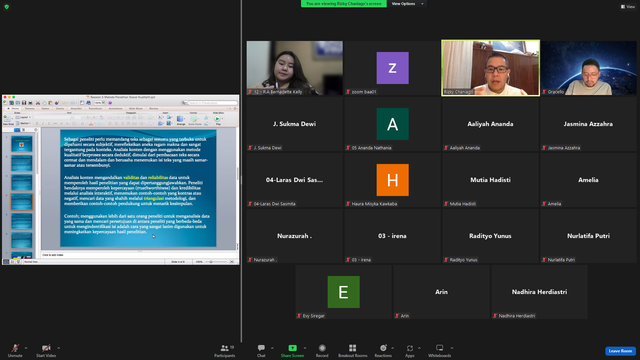Click the green A avatar of Ananda Nathania
Screen dimensions: 640x360
(392, 124)
